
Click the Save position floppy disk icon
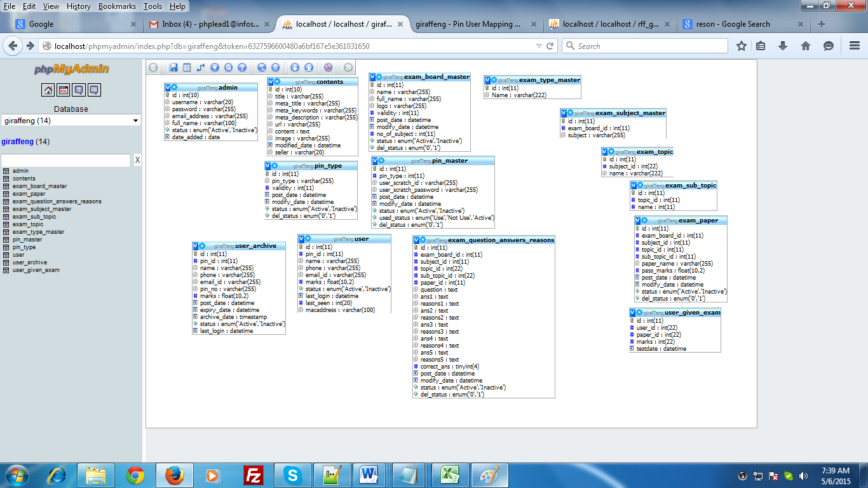(173, 67)
